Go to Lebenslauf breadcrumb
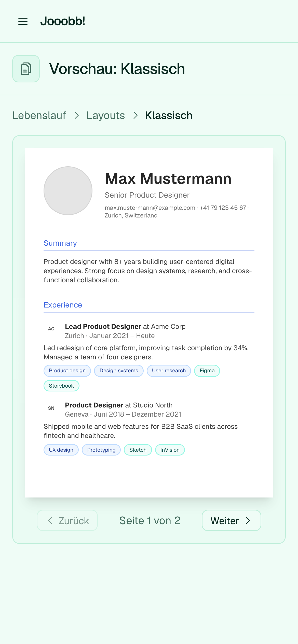This screenshot has height=644, width=298. coord(39,115)
